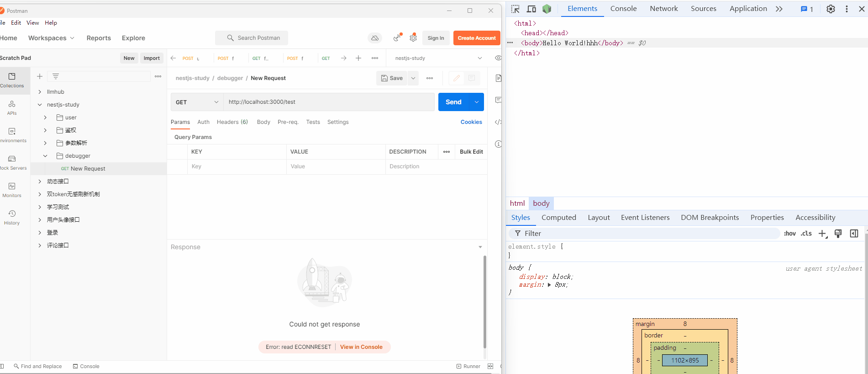Show more DevTools tabs chevron
Screen dimensions: 868x374
point(779,9)
